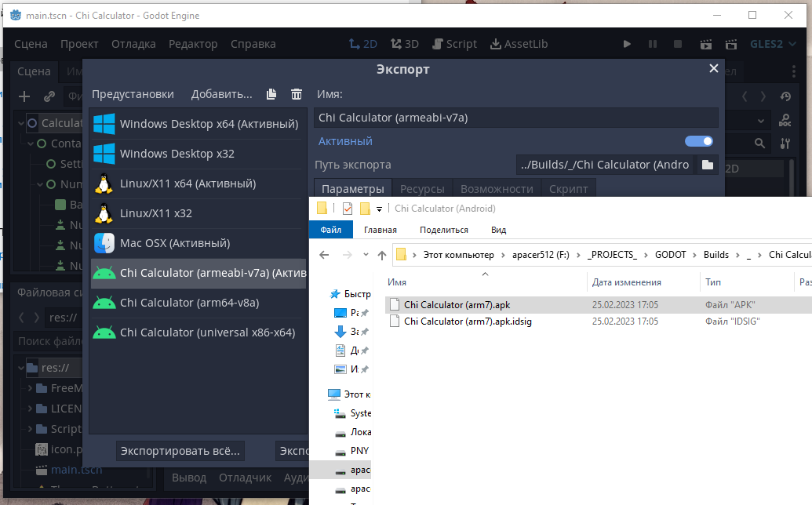Screen dimensions: 812x505
Task: Switch to Ресурсы tab
Action: point(422,189)
